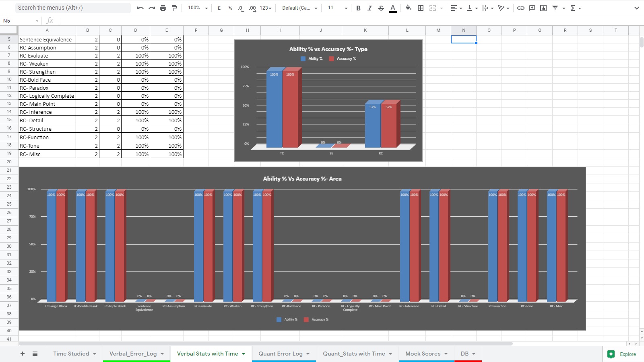Toggle bold formatting
This screenshot has height=362, width=644.
click(x=358, y=8)
